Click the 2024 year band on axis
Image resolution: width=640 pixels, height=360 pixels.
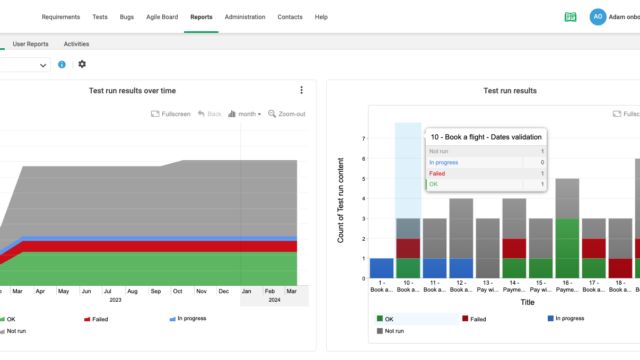coord(274,300)
